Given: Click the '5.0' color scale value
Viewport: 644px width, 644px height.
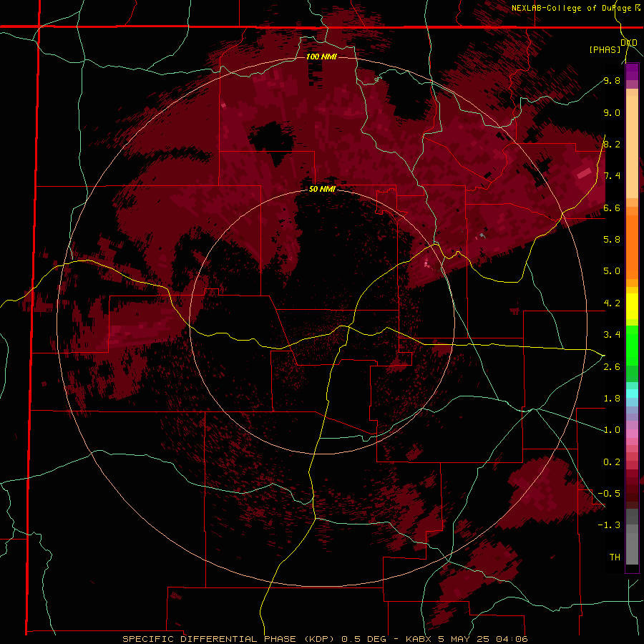Looking at the screenshot, I should [612, 271].
